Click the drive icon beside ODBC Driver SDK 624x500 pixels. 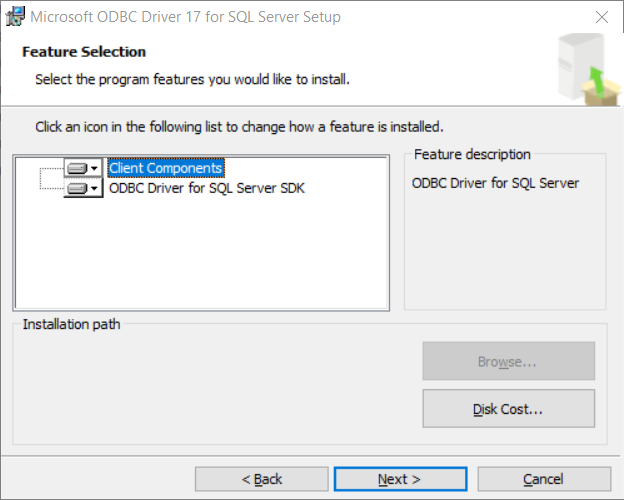77,188
